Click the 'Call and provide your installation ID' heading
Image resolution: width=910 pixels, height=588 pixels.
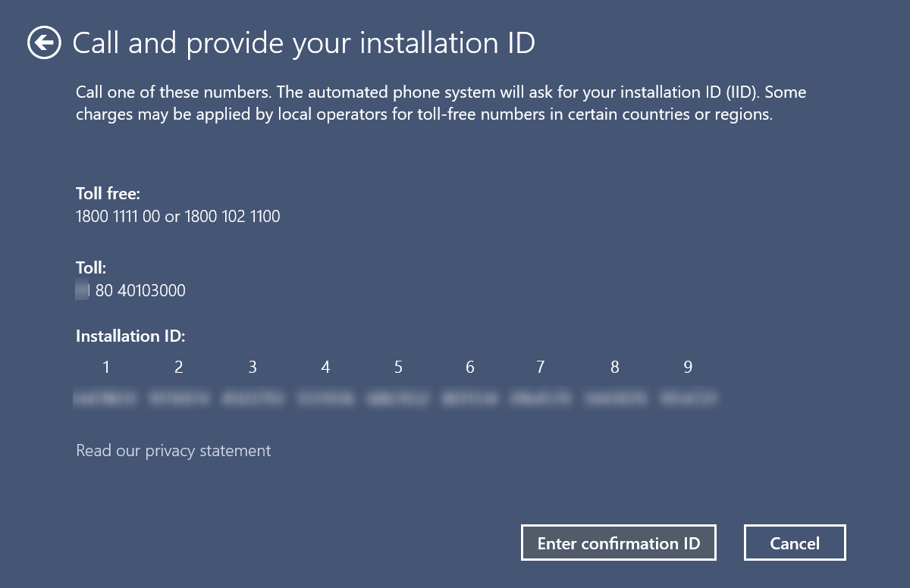point(303,43)
